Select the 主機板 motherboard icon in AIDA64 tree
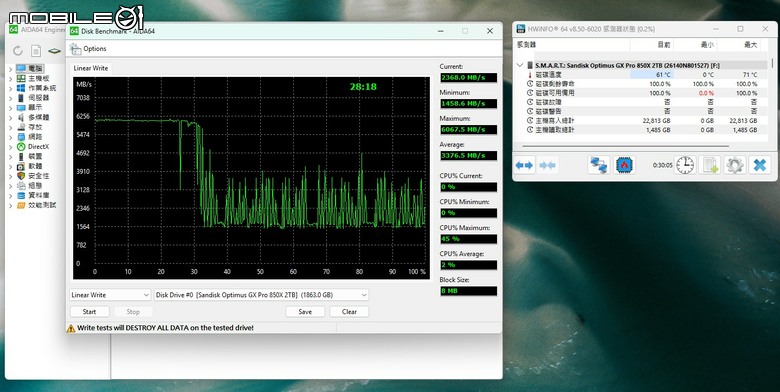 click(21, 79)
